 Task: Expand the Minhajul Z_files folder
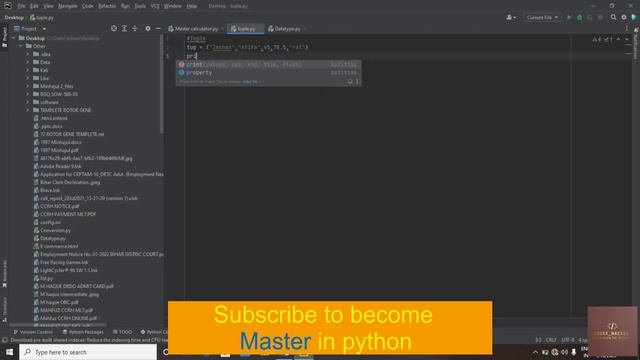28,86
